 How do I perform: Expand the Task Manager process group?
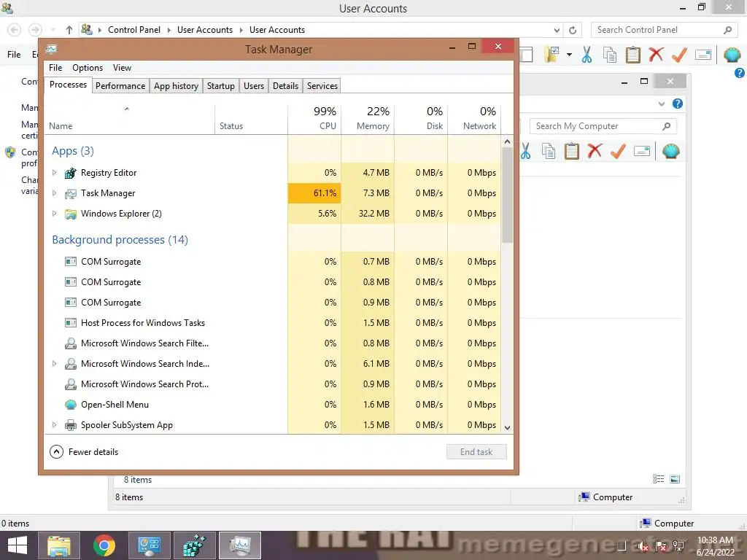click(54, 192)
